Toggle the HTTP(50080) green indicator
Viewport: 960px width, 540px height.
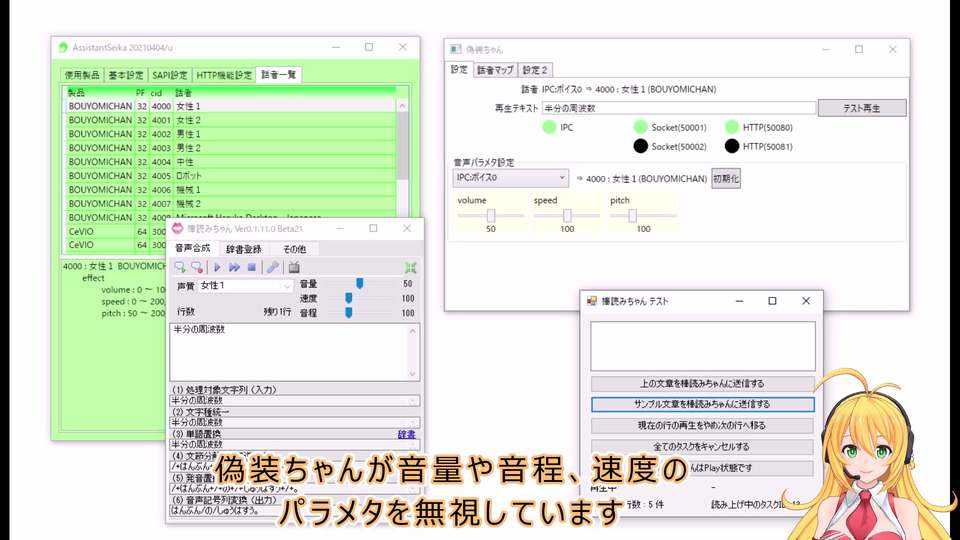pyautogui.click(x=732, y=127)
